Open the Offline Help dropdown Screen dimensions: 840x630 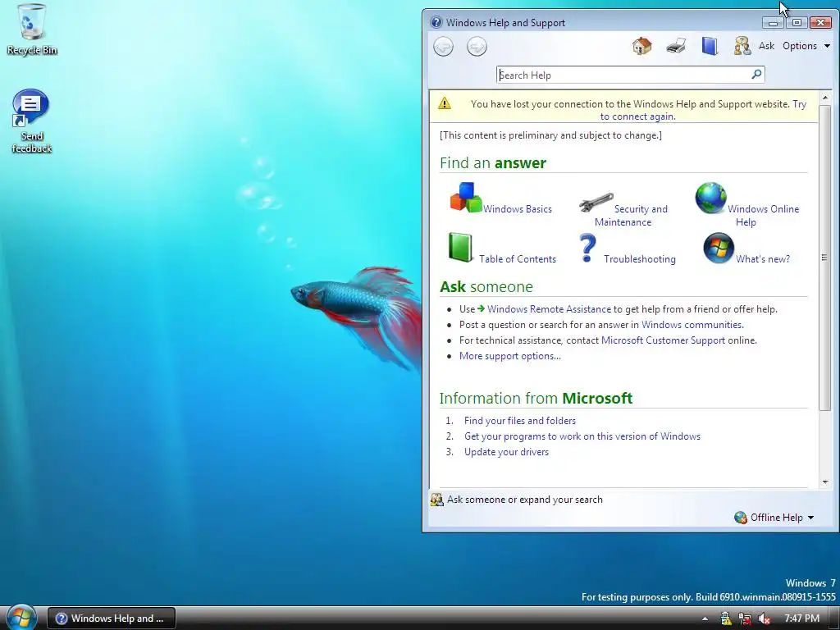(x=782, y=518)
